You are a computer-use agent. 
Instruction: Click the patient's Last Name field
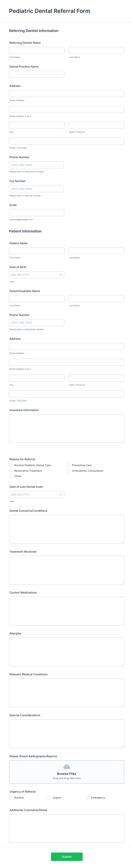[x=96, y=251]
